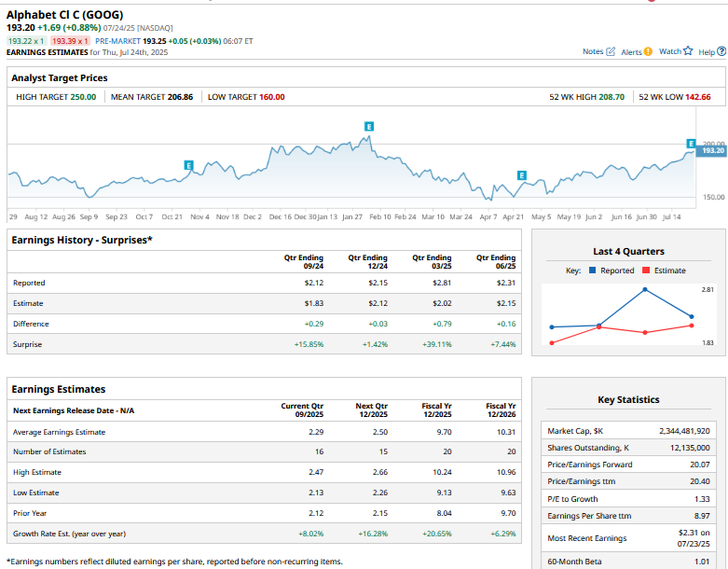This screenshot has width=728, height=569.
Task: Select the PRE-MARKET label
Action: pos(118,41)
